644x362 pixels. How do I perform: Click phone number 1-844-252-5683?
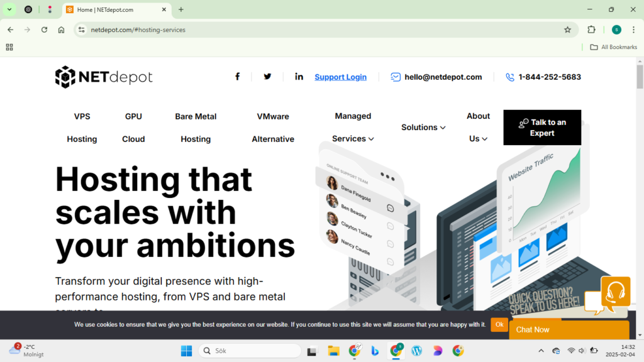click(x=550, y=77)
